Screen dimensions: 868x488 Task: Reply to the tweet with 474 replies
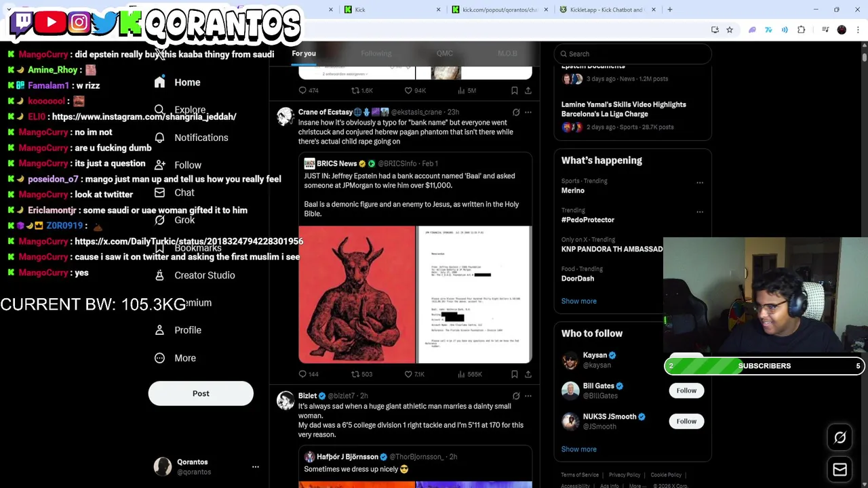click(309, 90)
